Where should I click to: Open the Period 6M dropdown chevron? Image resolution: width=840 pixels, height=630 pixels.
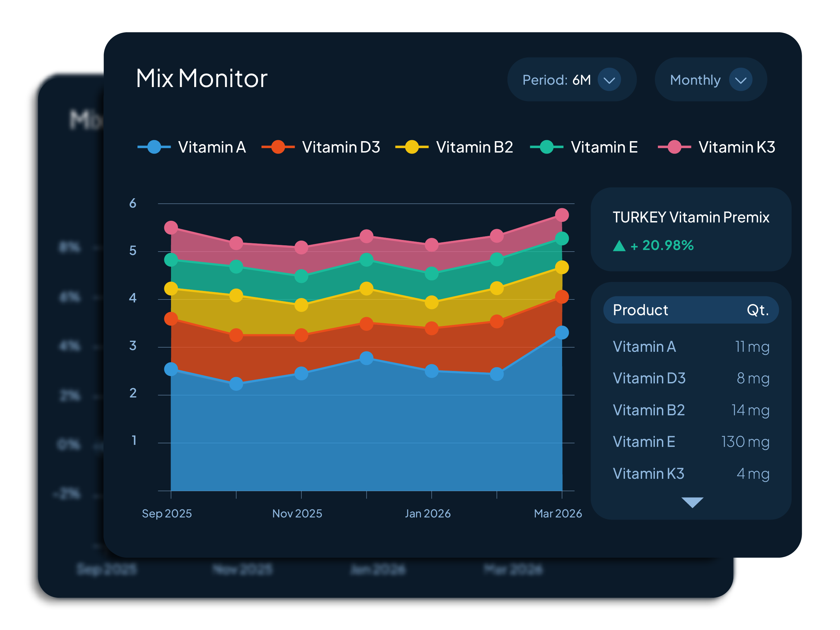(609, 80)
